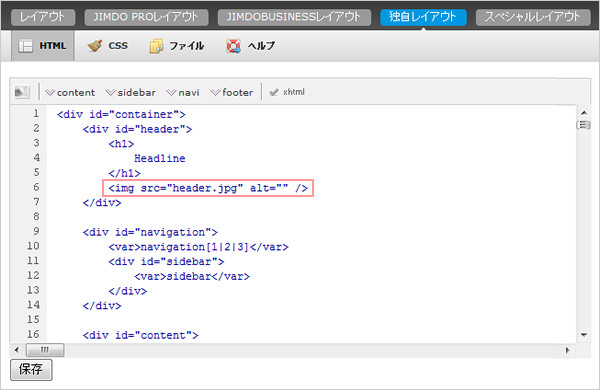Click line number 8 in gutter
This screenshot has width=600, height=390.
(36, 216)
